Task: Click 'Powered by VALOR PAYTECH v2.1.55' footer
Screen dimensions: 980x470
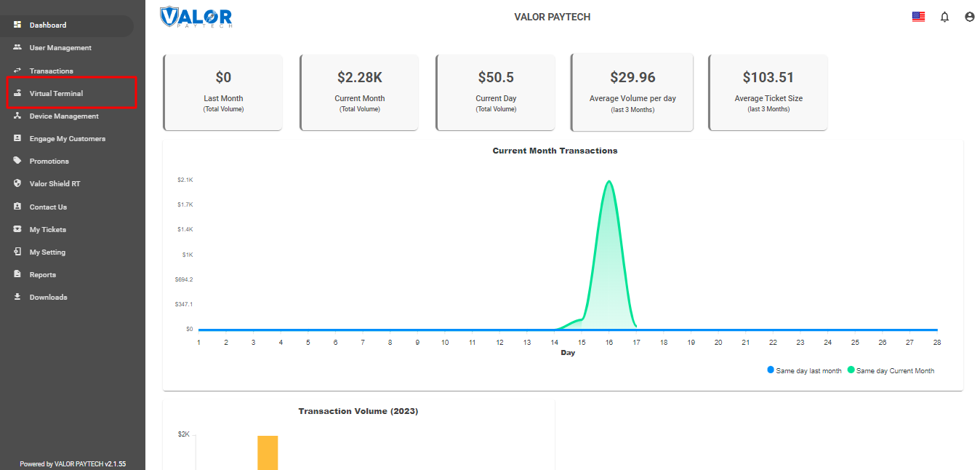Action: click(x=73, y=463)
